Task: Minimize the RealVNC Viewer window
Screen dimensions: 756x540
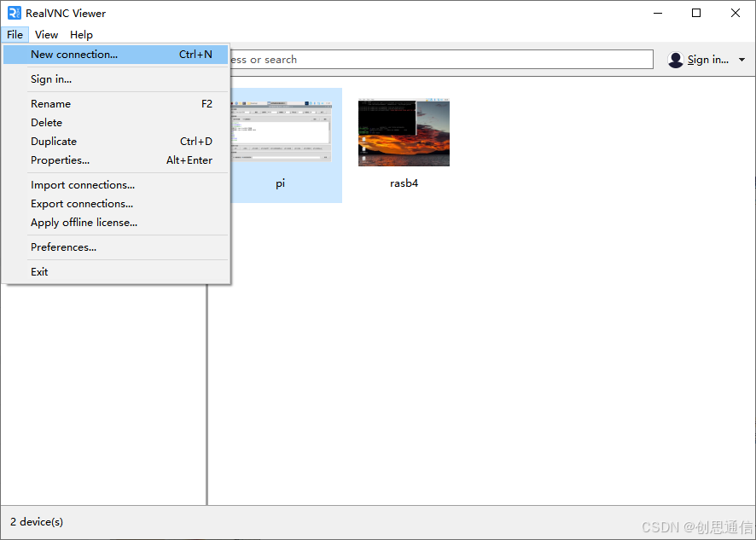Action: pos(658,13)
